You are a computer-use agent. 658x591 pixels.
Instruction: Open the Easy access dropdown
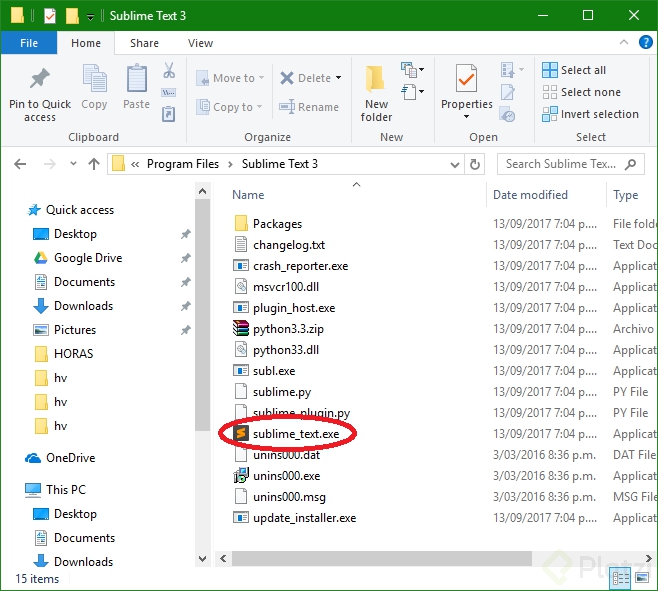pyautogui.click(x=413, y=92)
